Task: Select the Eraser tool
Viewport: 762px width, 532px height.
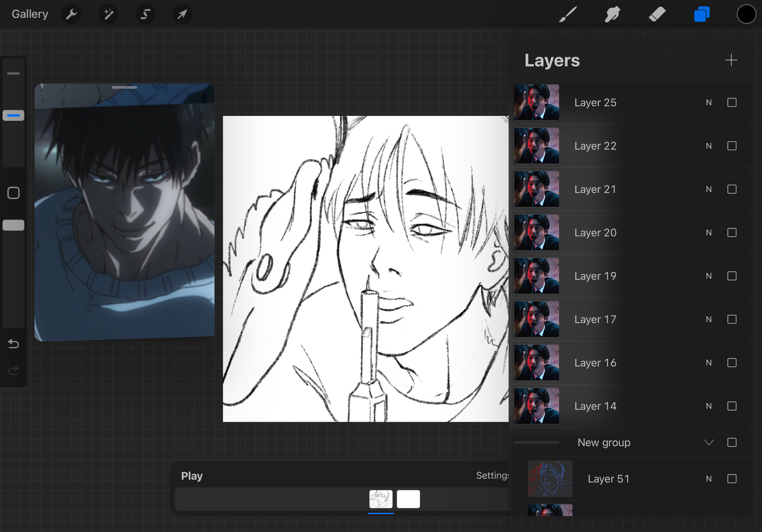Action: (657, 14)
